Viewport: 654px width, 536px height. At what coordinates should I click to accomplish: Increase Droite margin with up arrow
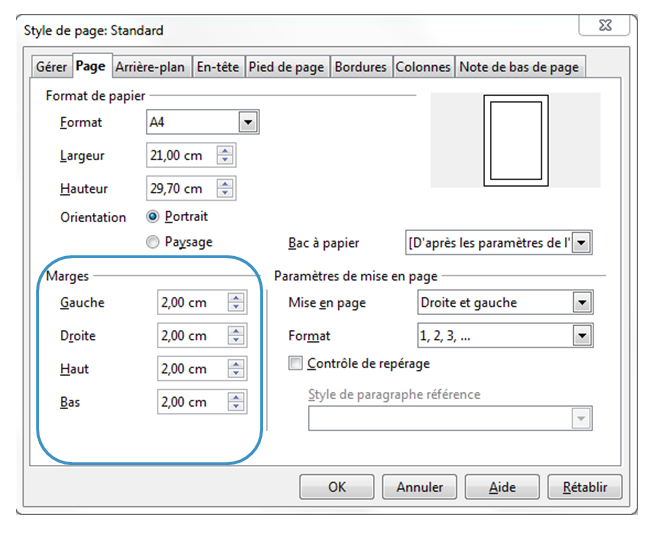(236, 331)
